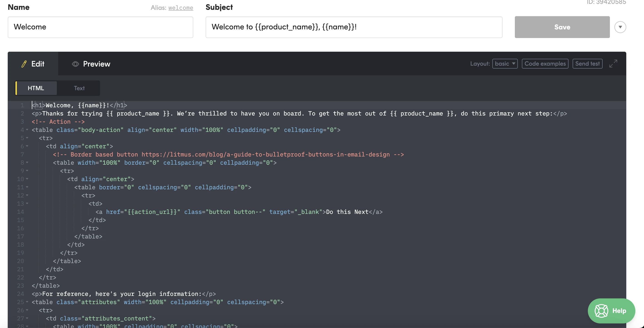This screenshot has width=644, height=328.
Task: Open Code examples
Action: click(x=545, y=64)
